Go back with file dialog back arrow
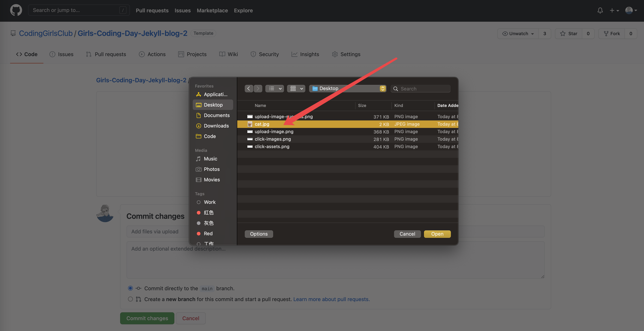The width and height of the screenshot is (644, 331). point(248,88)
